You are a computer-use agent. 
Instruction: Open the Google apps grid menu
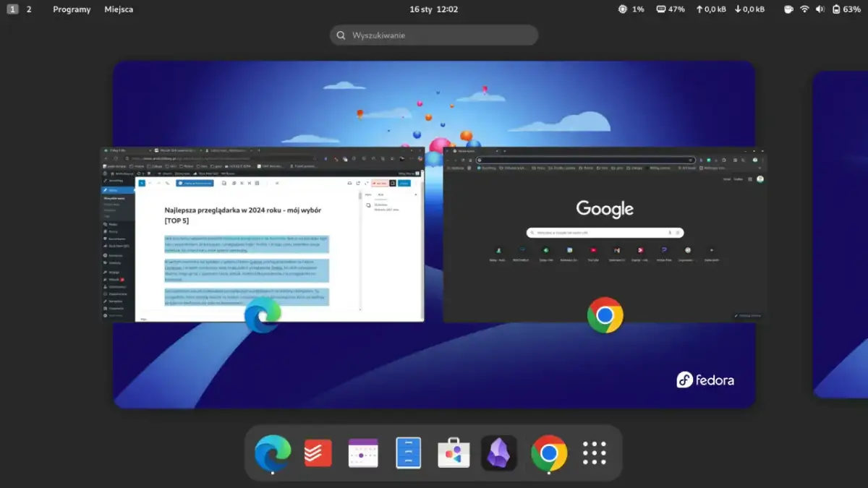click(750, 179)
